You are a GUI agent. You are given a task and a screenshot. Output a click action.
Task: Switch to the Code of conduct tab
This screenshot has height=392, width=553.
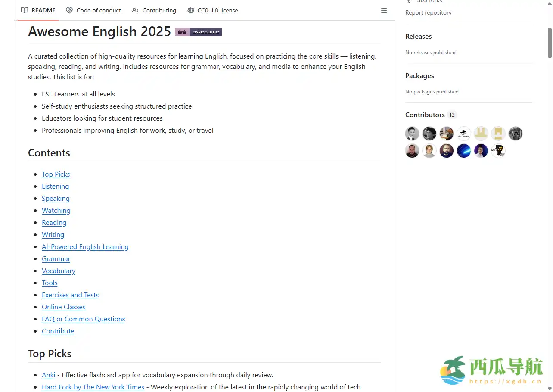pyautogui.click(x=99, y=10)
